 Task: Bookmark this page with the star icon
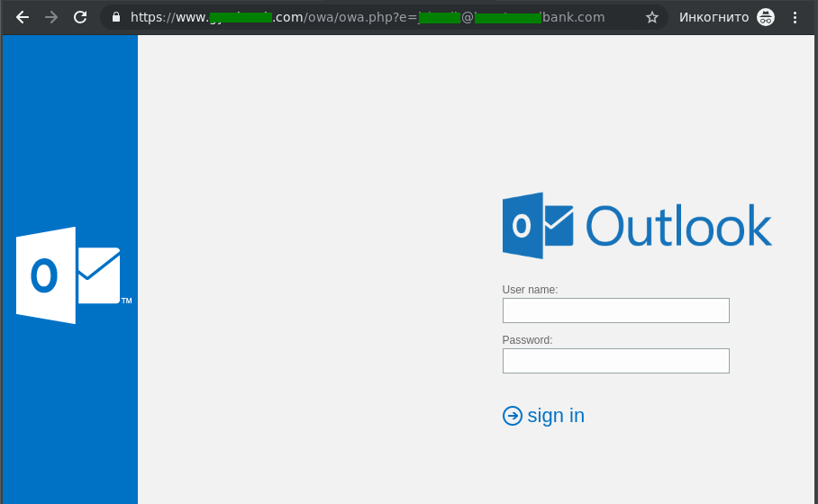click(652, 18)
